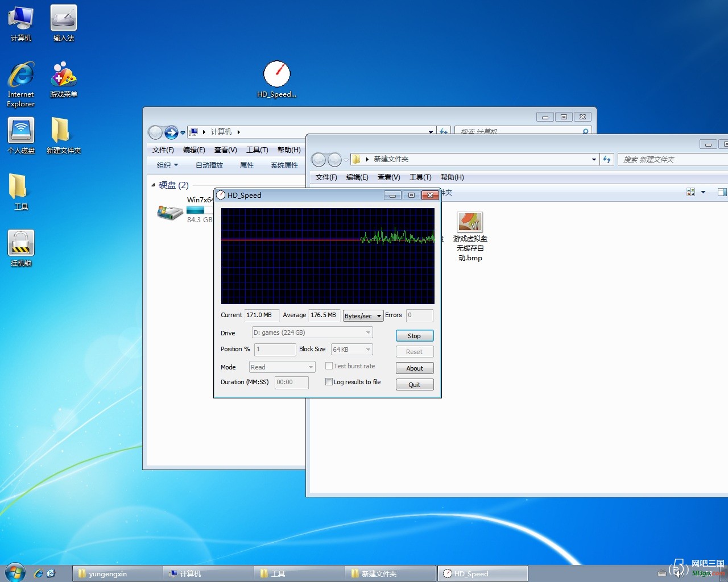Click Back arrow in 计算机 window
728x582 pixels.
coord(155,132)
